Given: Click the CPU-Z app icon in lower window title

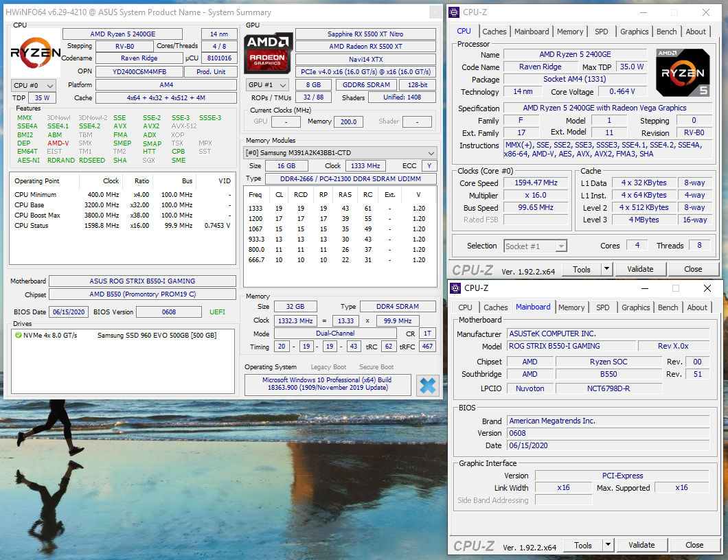Looking at the screenshot, I should pos(455,288).
